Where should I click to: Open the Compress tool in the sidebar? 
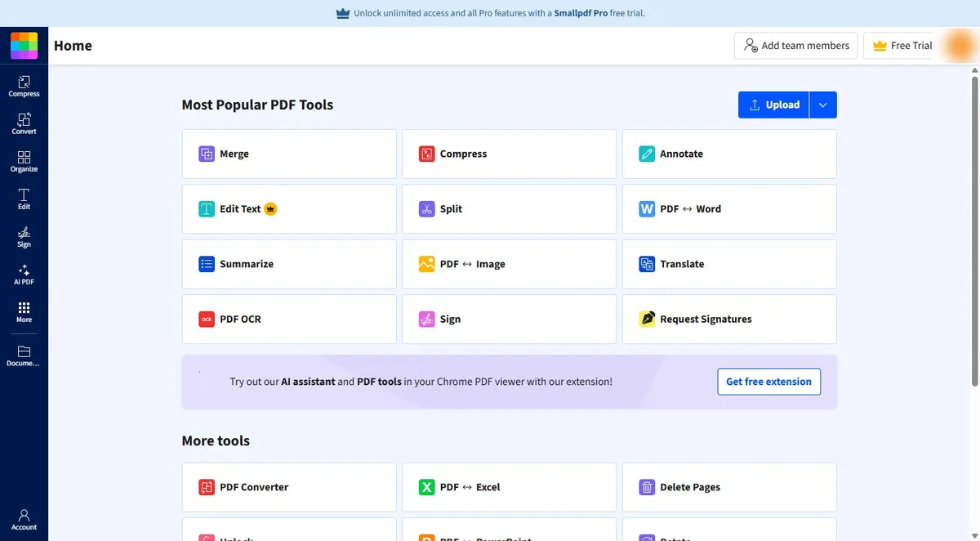click(24, 86)
